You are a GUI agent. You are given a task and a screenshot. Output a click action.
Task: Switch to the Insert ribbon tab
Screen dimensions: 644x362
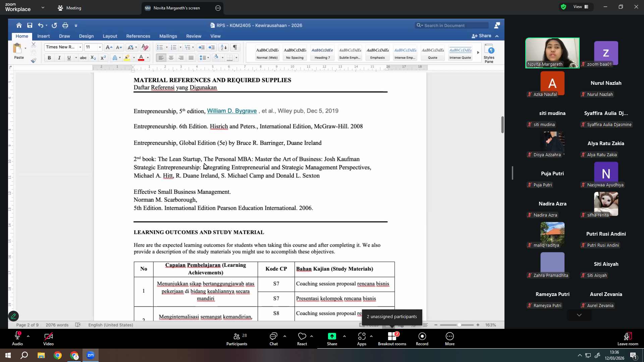click(43, 36)
